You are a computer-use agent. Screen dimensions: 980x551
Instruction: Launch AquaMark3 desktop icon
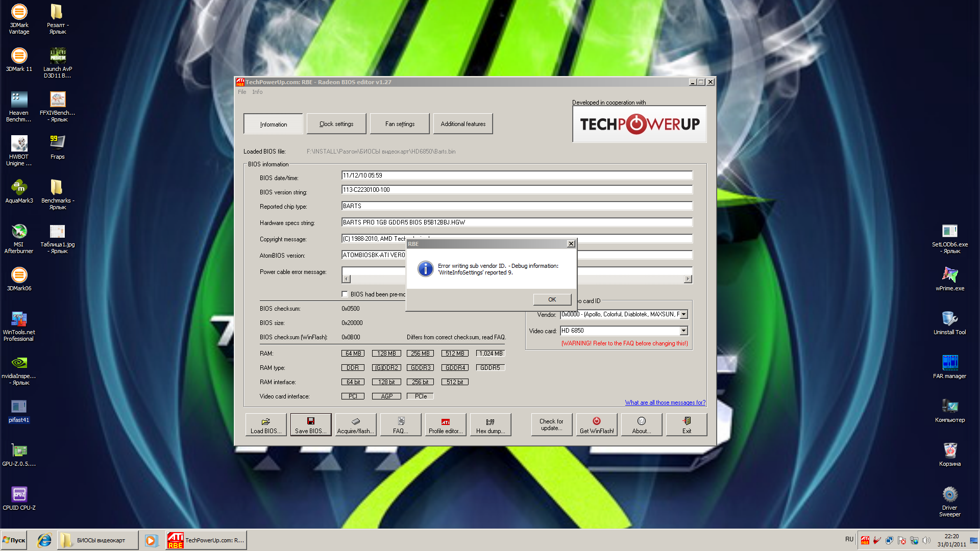pos(19,191)
